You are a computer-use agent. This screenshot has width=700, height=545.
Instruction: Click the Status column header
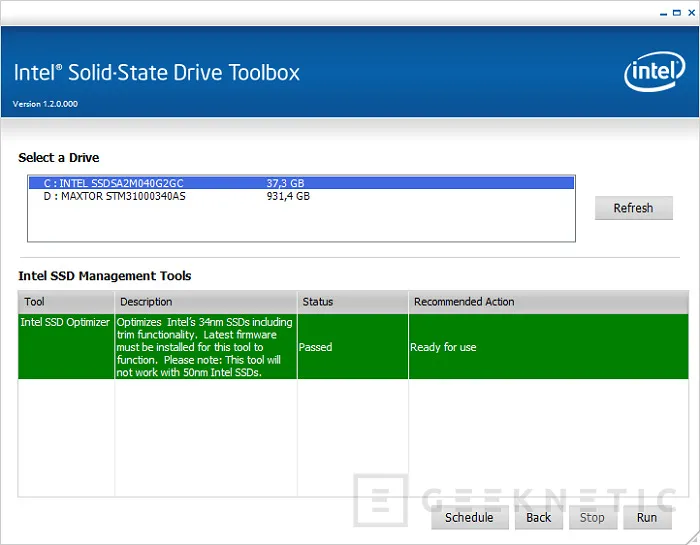point(353,302)
